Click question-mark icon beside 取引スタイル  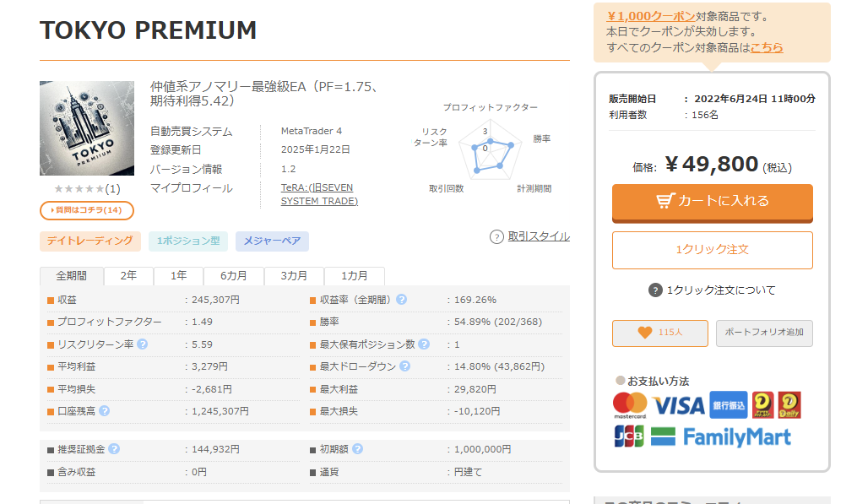click(496, 236)
